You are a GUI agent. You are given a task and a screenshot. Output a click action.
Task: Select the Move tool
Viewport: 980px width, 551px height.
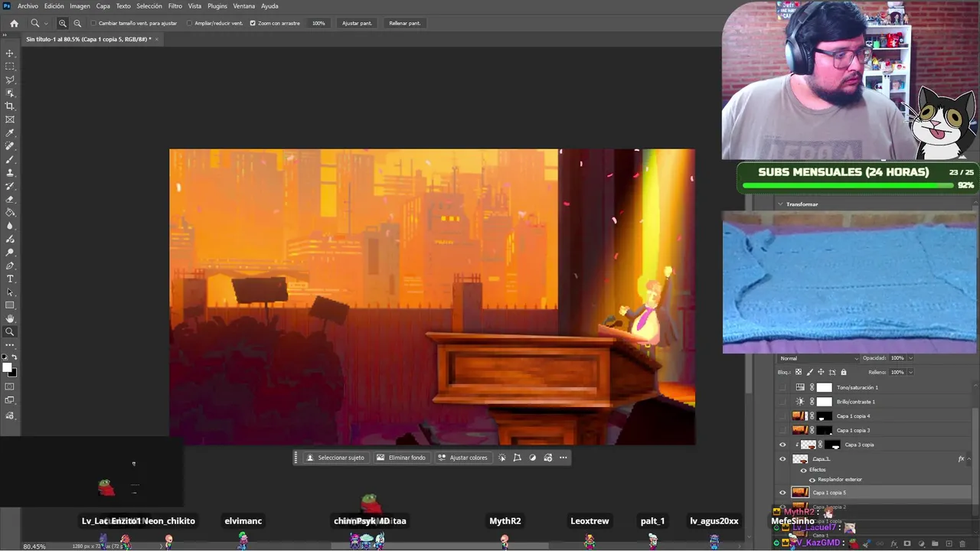click(10, 54)
